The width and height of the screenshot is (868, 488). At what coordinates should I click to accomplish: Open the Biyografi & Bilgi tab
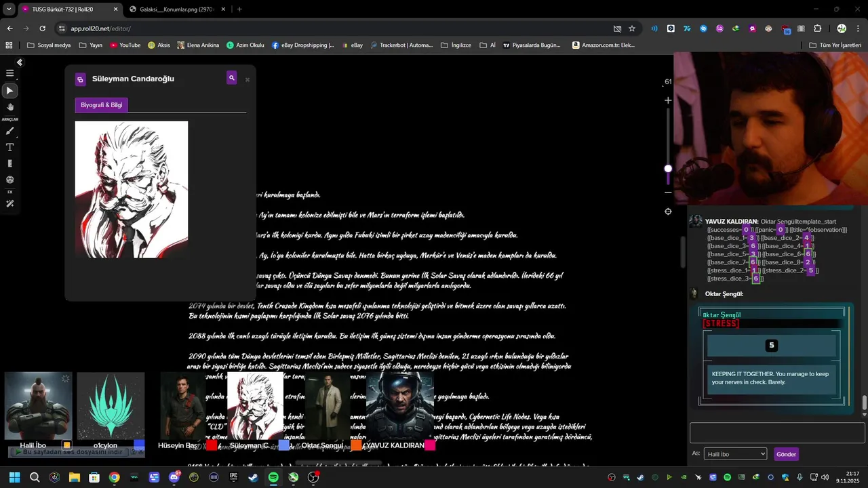(102, 105)
